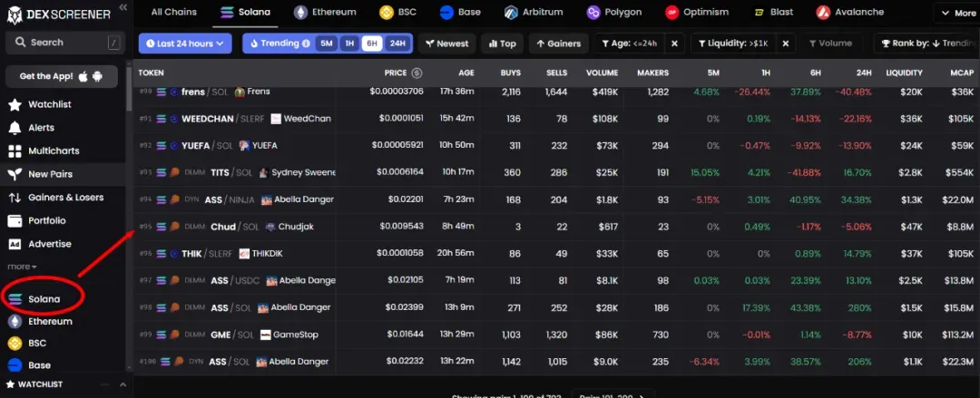This screenshot has width=980, height=398.
Task: Click the Newest filter button
Action: pos(446,44)
